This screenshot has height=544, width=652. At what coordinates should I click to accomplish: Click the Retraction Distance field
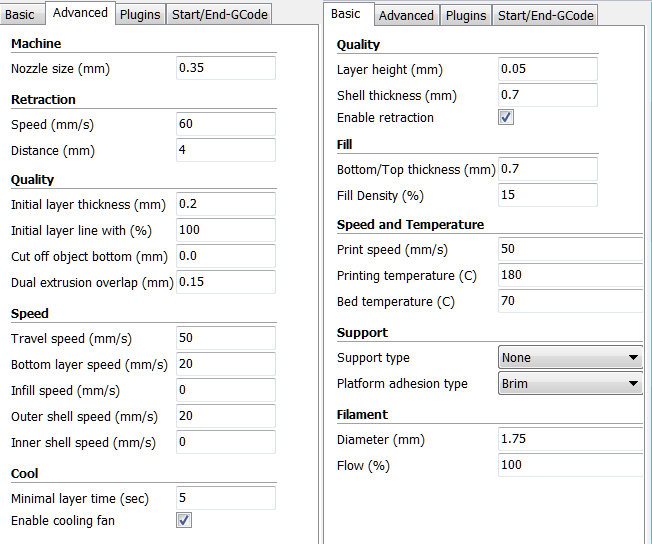pos(225,150)
